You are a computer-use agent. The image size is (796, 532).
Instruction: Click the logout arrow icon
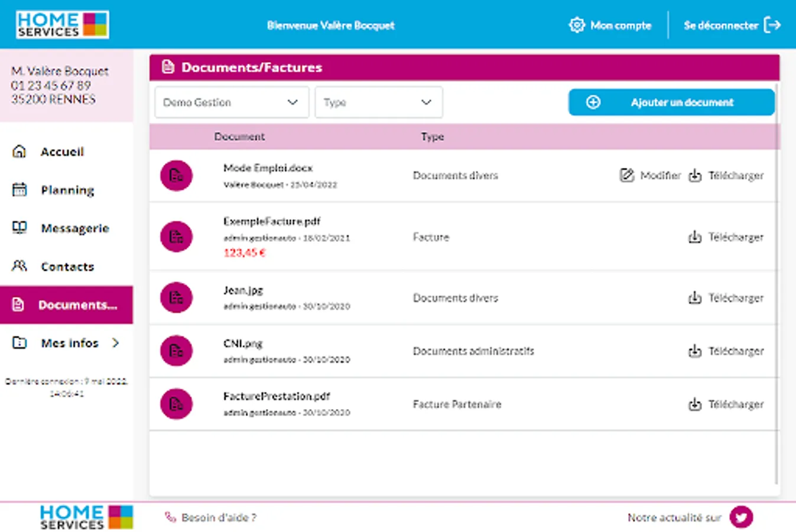772,25
